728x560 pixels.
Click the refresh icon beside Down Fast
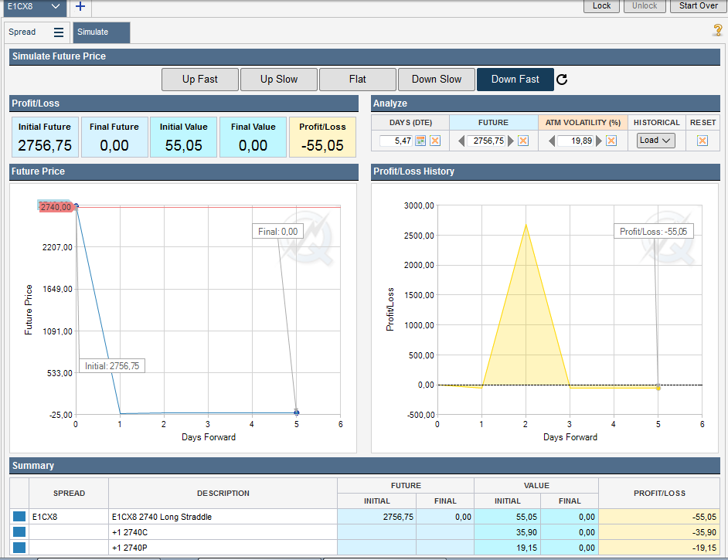pyautogui.click(x=562, y=80)
